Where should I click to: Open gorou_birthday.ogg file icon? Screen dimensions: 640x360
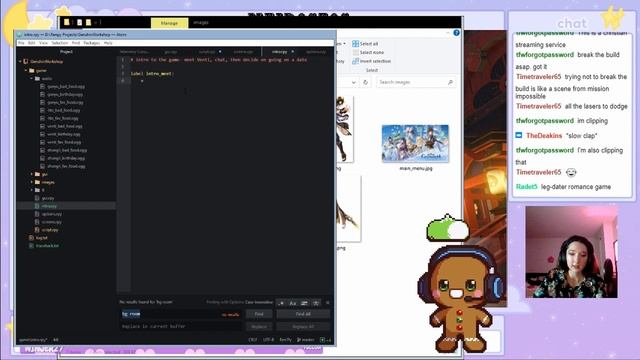pyautogui.click(x=42, y=94)
